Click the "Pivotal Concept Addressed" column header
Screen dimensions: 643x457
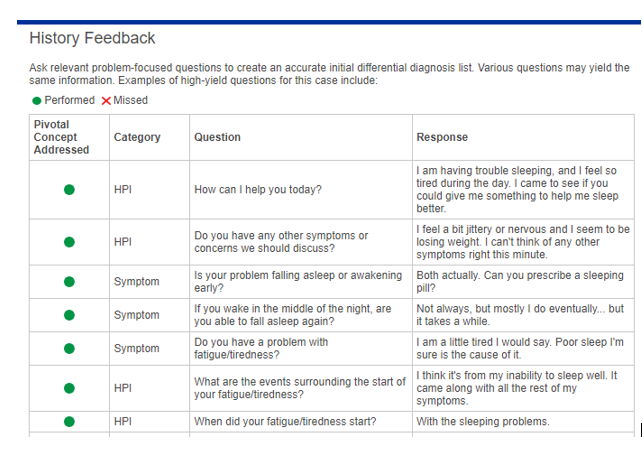[x=61, y=137]
